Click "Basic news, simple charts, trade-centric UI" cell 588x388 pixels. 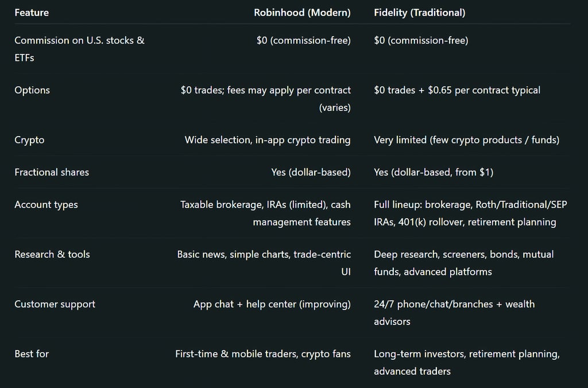point(264,263)
